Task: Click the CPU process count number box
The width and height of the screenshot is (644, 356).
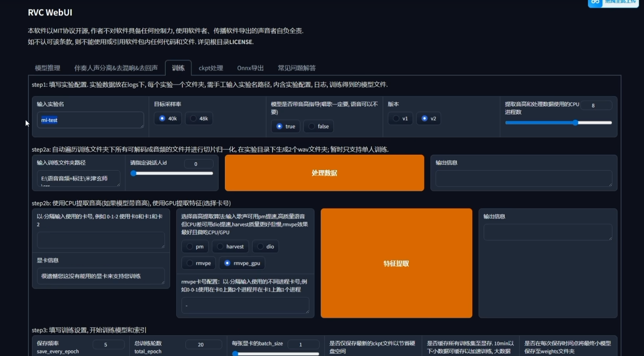Action: tap(596, 105)
